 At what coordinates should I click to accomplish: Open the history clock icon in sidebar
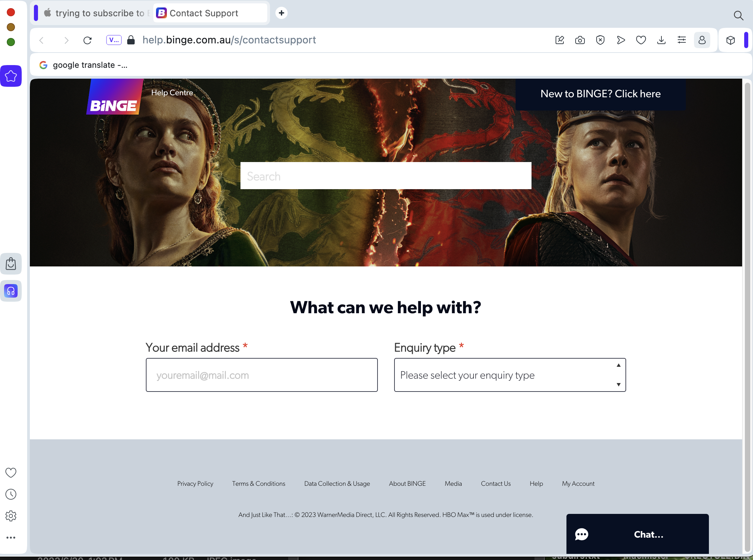(x=11, y=494)
